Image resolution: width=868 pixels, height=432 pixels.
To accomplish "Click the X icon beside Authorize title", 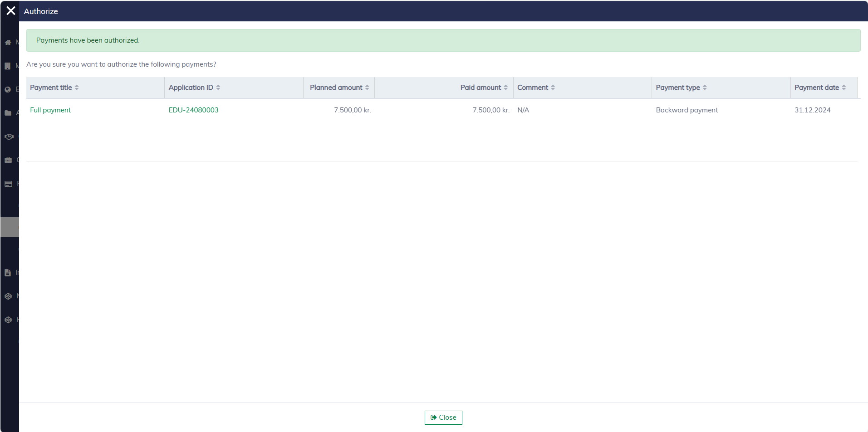I will [x=11, y=11].
